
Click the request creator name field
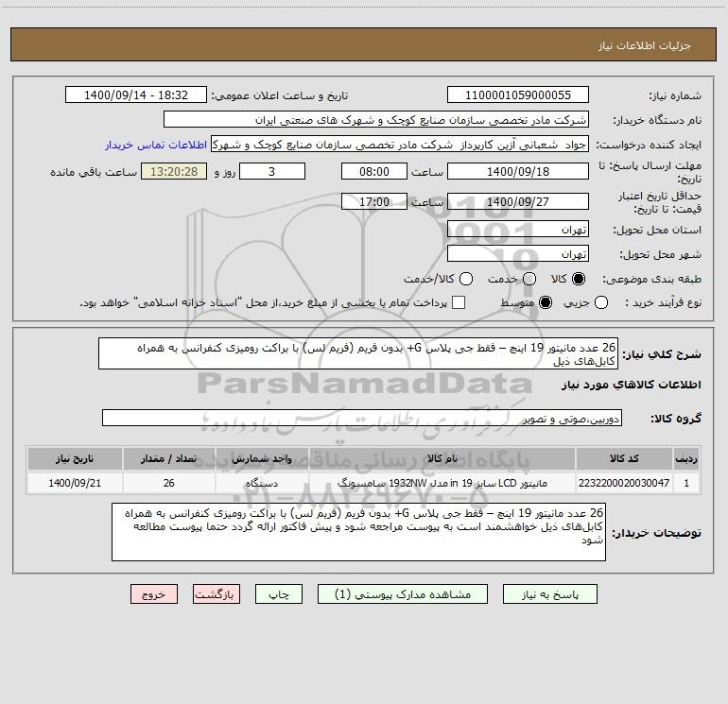coord(400,145)
